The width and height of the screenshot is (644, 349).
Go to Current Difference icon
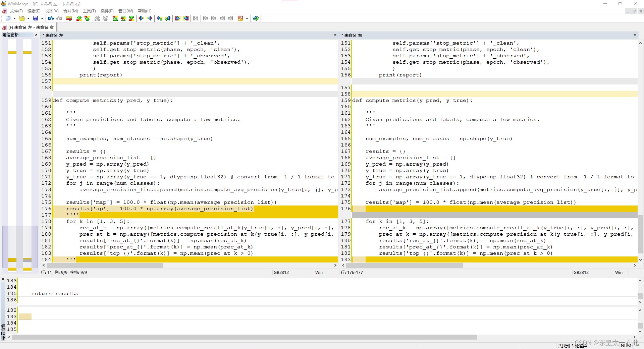(123, 18)
